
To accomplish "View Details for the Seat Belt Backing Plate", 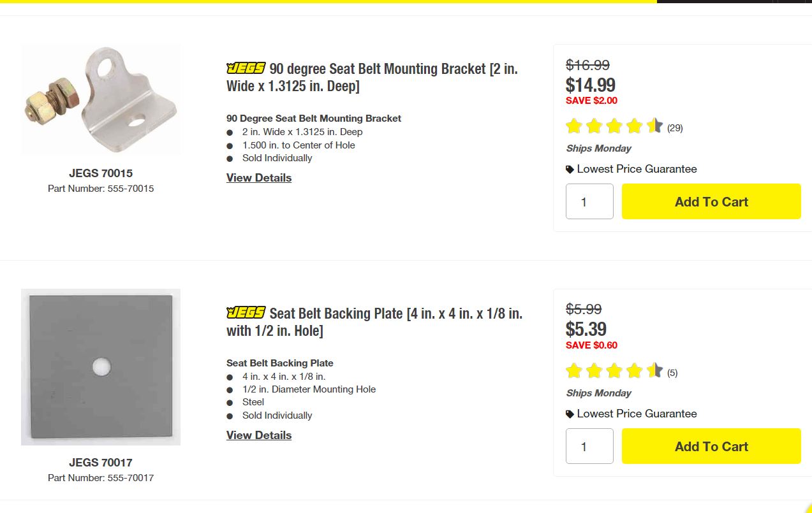I will tap(259, 435).
